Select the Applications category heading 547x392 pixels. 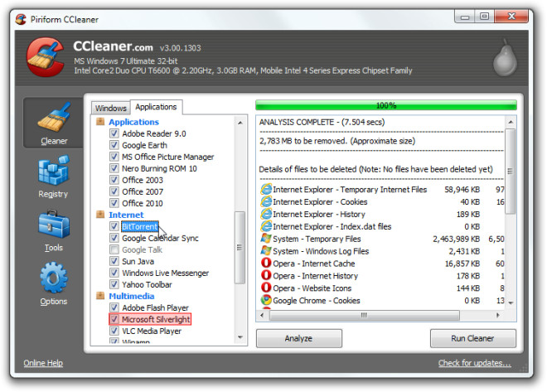[133, 122]
